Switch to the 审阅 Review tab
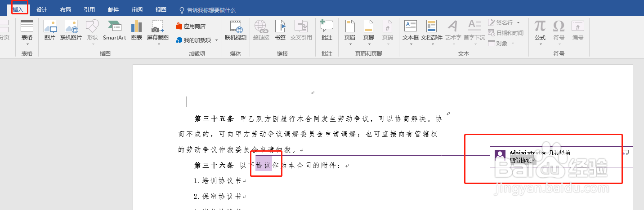644x210 pixels. click(137, 9)
